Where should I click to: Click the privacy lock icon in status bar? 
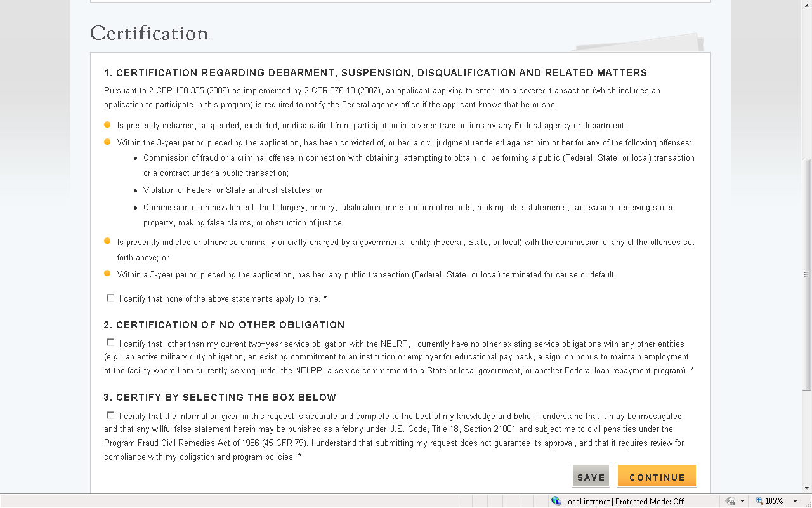pos(730,501)
